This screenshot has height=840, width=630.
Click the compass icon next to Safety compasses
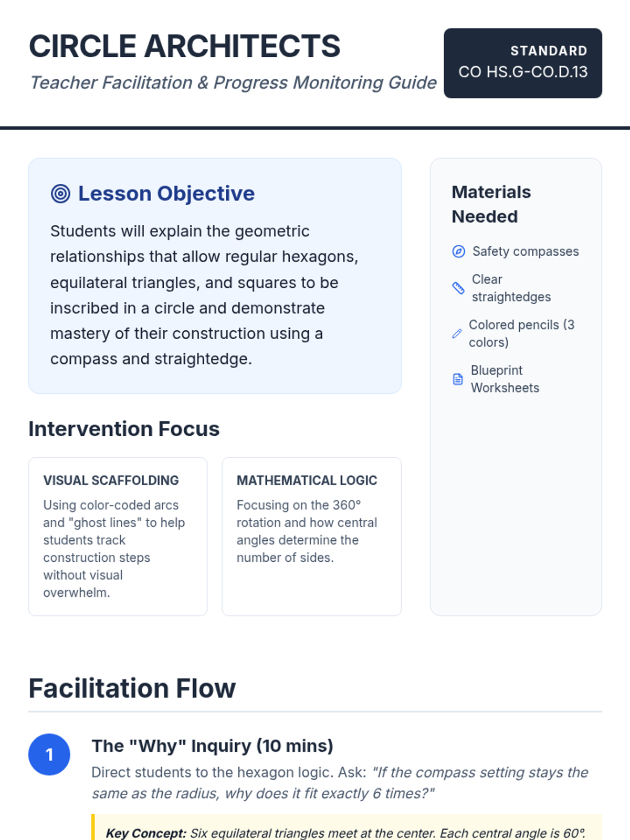458,251
